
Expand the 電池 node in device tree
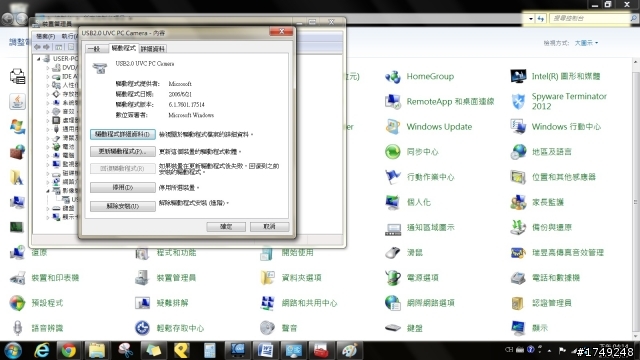pos(48,147)
